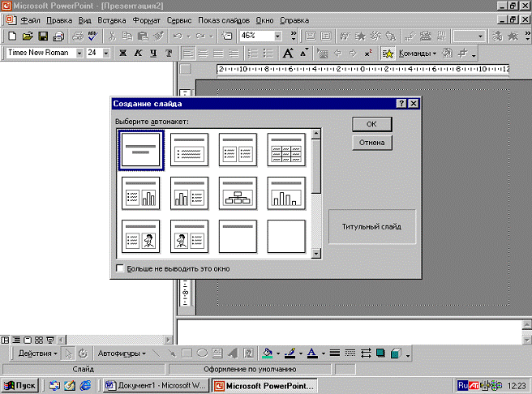The width and height of the screenshot is (532, 394).
Task: Check 'Больше не выводить это окно' checkbox
Action: (120, 268)
